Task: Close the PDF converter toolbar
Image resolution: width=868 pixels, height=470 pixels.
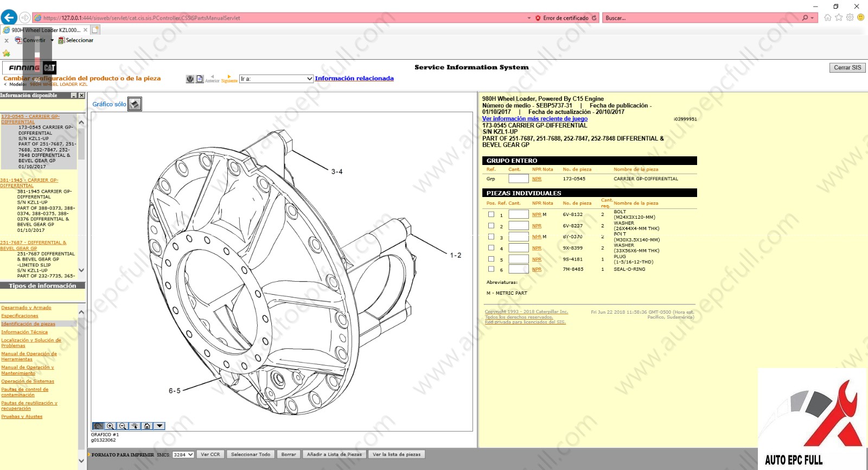Action: tap(7, 40)
